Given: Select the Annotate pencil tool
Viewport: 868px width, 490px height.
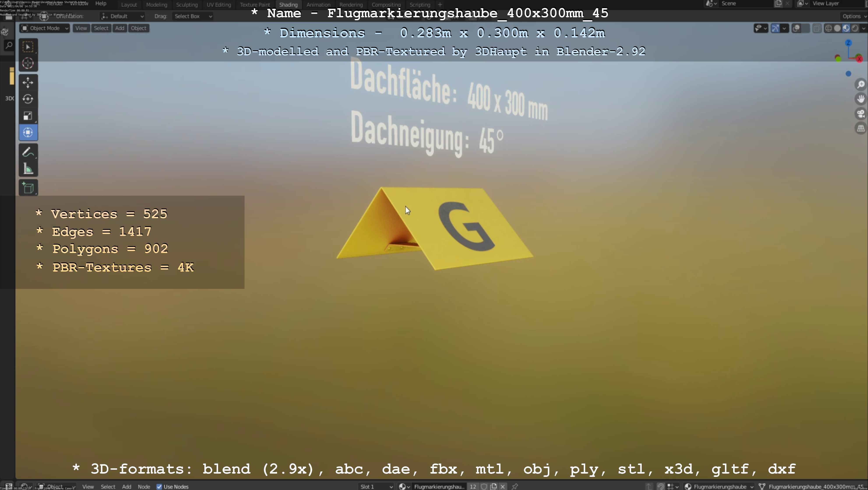Looking at the screenshot, I should click(28, 152).
